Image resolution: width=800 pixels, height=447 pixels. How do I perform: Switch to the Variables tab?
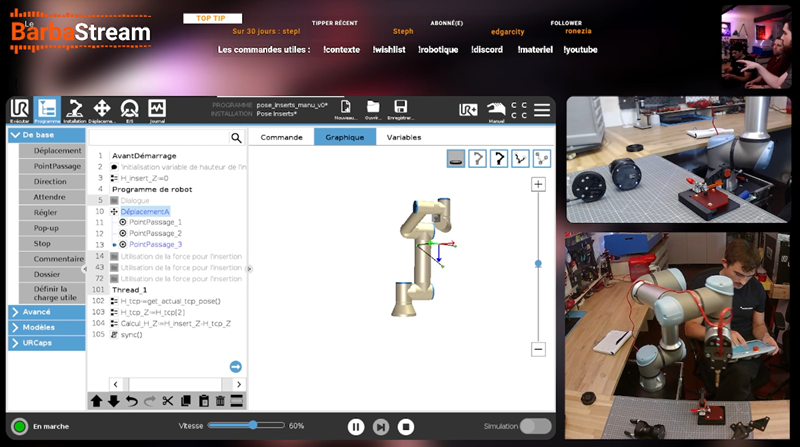click(404, 137)
